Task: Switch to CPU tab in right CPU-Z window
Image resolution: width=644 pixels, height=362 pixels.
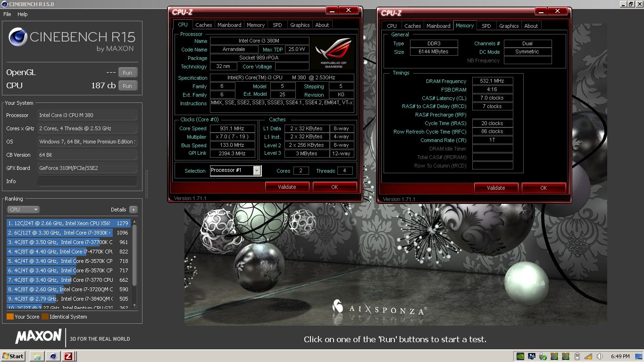Action: coord(392,26)
